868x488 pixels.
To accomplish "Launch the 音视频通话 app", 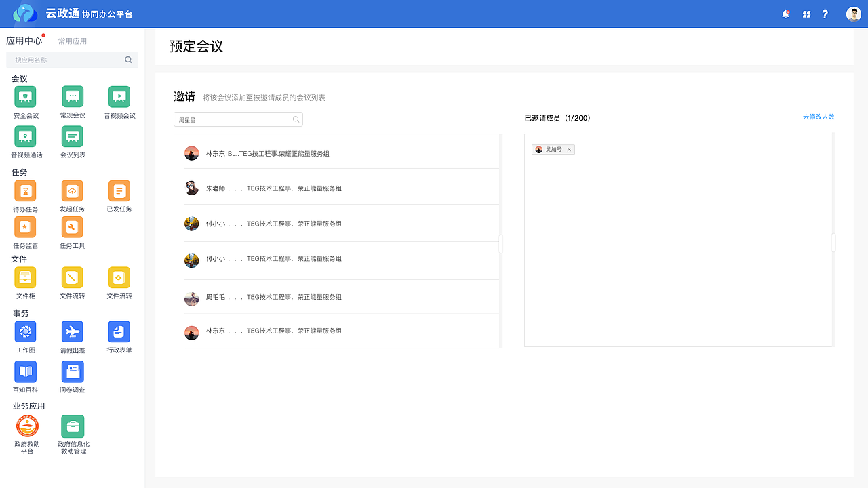I will click(26, 136).
